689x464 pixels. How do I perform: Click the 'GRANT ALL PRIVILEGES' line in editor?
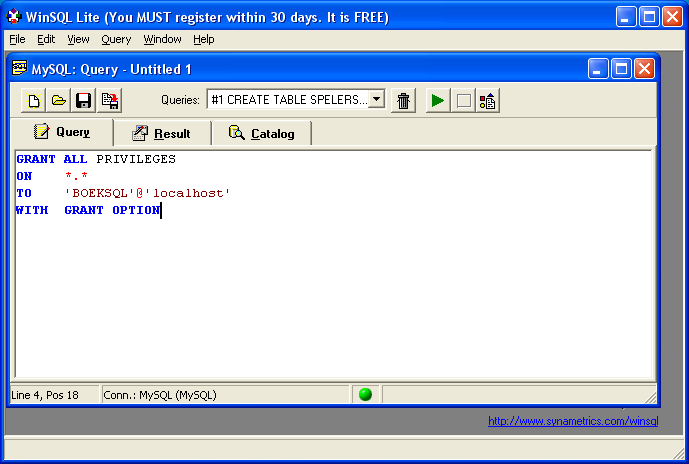[96, 159]
